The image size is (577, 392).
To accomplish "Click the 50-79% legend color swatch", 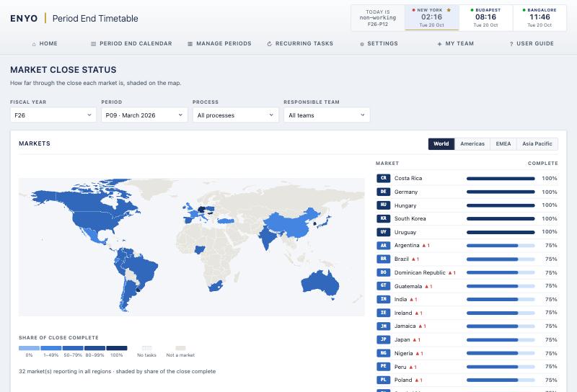I will coord(73,348).
